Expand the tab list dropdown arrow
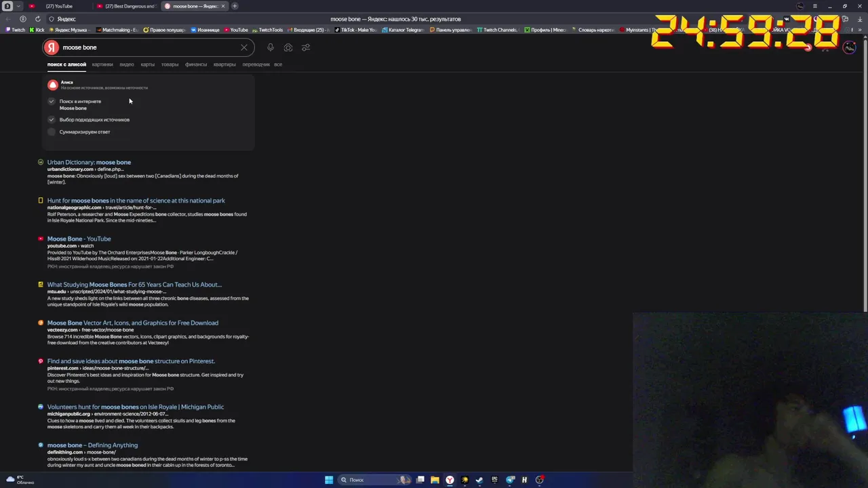 click(18, 6)
